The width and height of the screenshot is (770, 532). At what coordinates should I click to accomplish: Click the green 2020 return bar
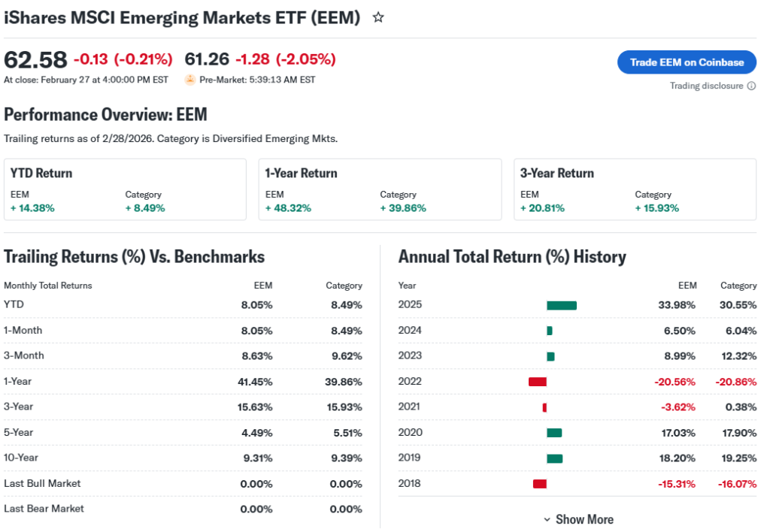point(554,433)
